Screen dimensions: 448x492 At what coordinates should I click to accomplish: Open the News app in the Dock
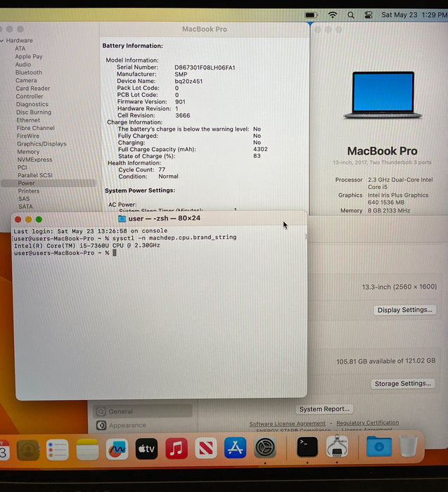point(206,448)
